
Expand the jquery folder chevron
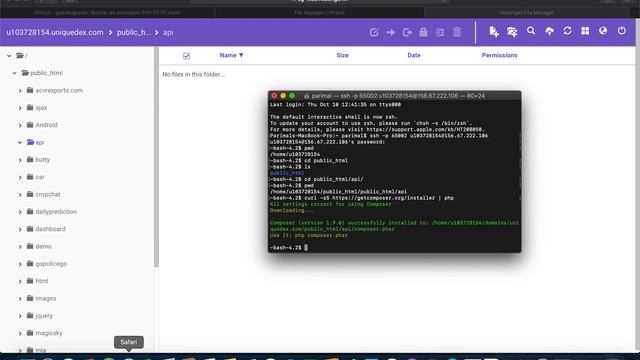tap(20, 316)
